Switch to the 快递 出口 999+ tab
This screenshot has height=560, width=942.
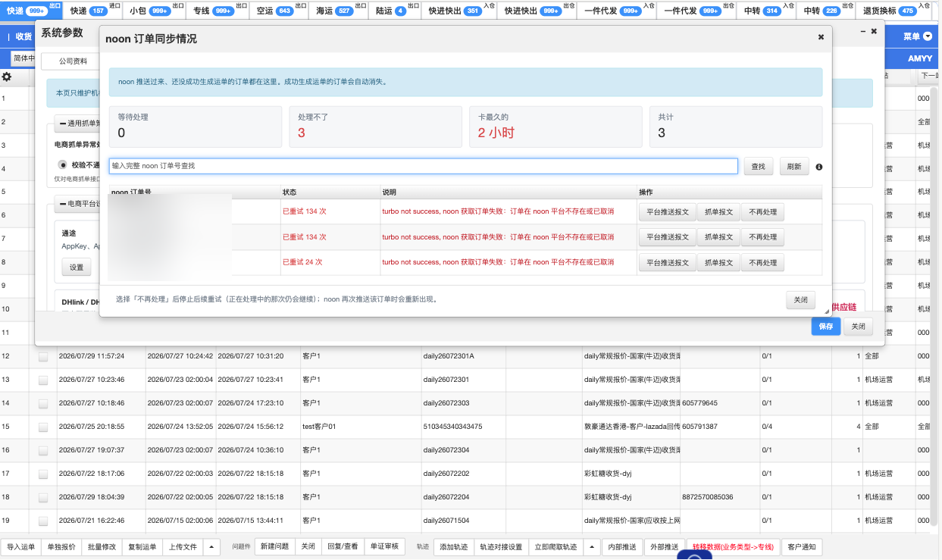coord(31,11)
